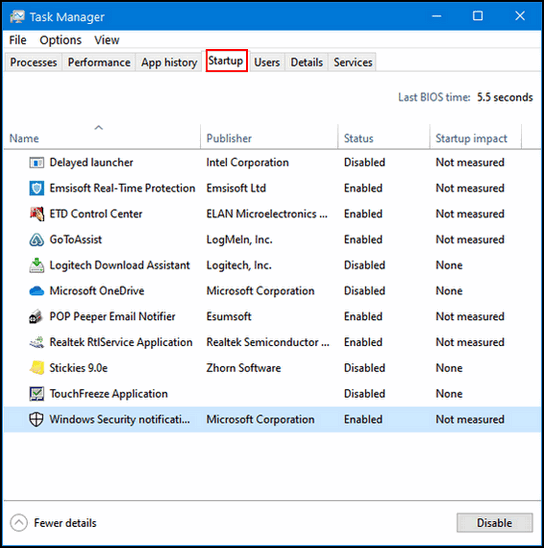The height and width of the screenshot is (548, 544).
Task: Select the Microsoft OneDrive cloud icon
Action: pyautogui.click(x=36, y=291)
